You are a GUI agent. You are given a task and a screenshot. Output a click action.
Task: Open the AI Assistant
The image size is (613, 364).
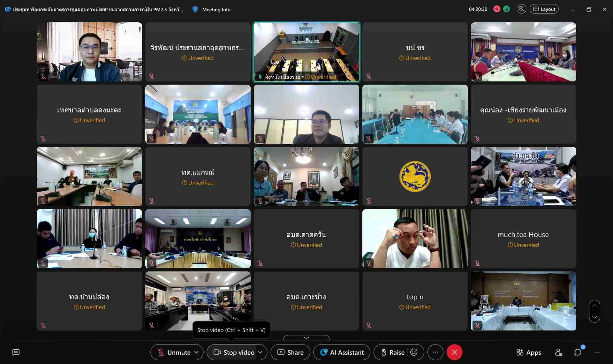tap(342, 352)
